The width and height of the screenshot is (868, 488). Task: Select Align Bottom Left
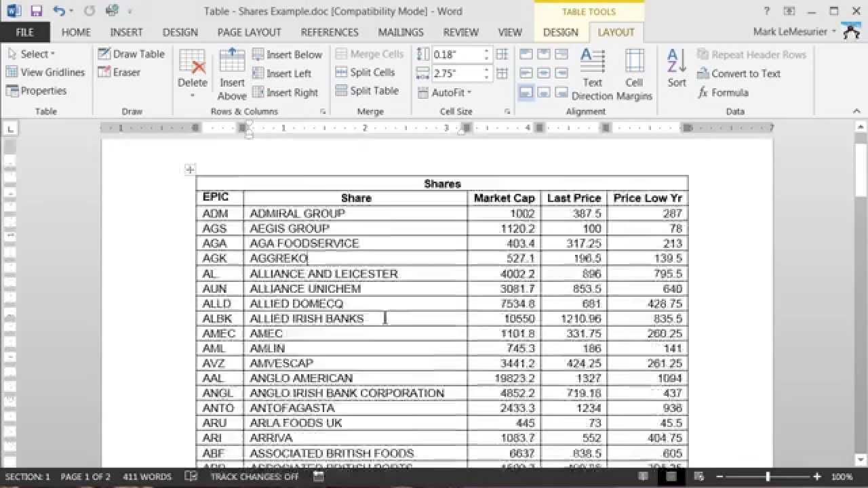click(x=526, y=92)
